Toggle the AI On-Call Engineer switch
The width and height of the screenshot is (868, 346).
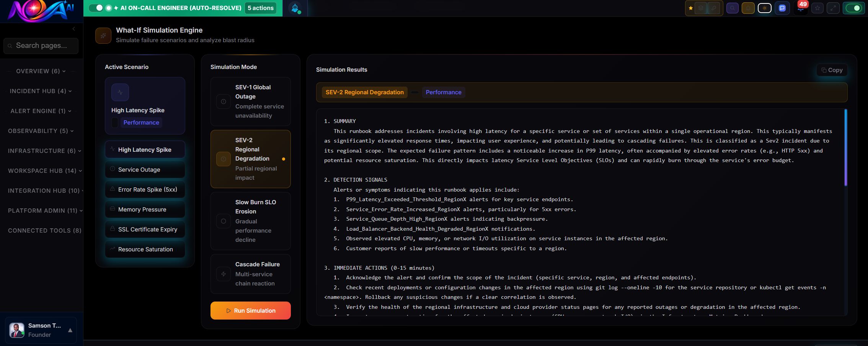pos(96,8)
